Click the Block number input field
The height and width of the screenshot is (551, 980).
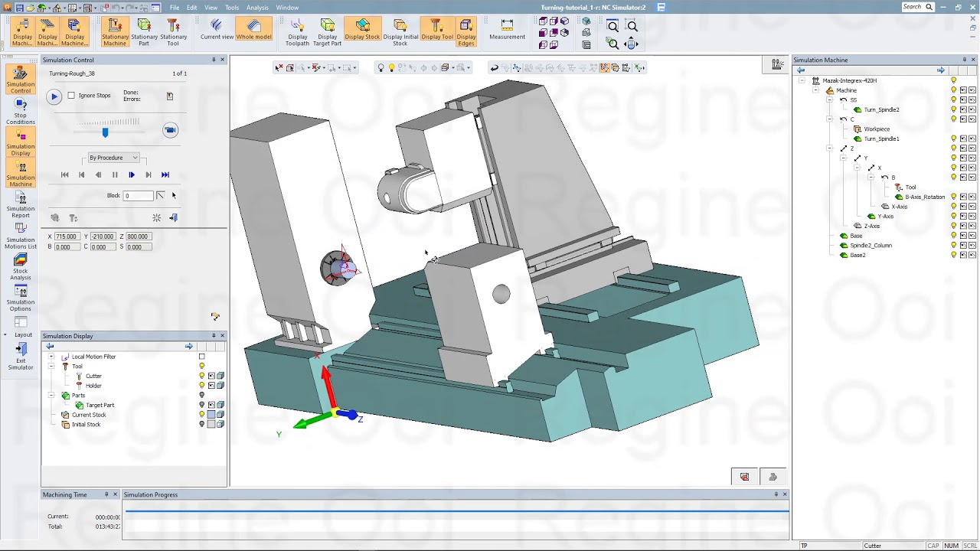point(138,196)
